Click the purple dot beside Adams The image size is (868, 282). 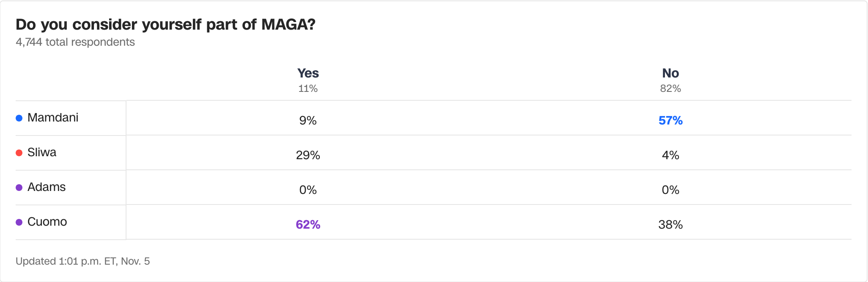[x=19, y=188]
